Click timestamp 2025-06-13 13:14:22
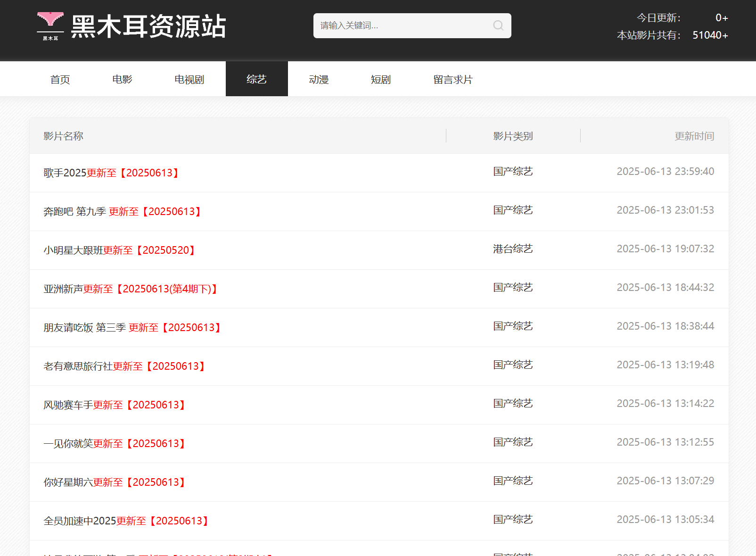 666,403
